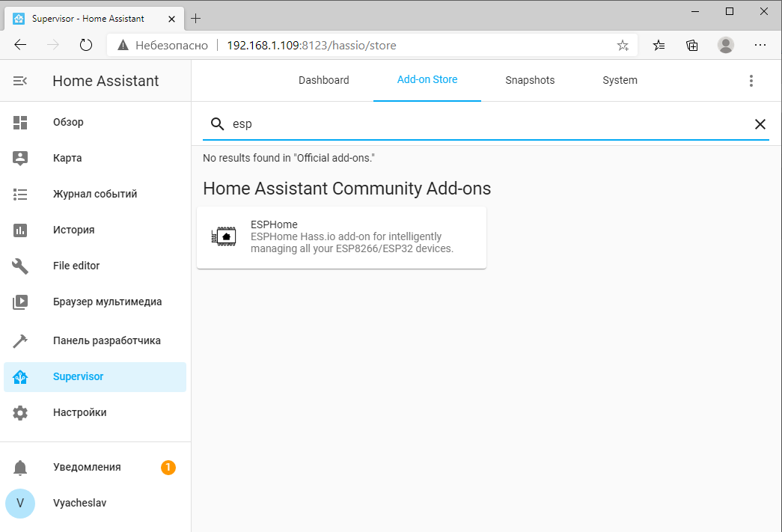Image resolution: width=782 pixels, height=532 pixels.
Task: Click the Настройки gear icon
Action: pyautogui.click(x=20, y=413)
